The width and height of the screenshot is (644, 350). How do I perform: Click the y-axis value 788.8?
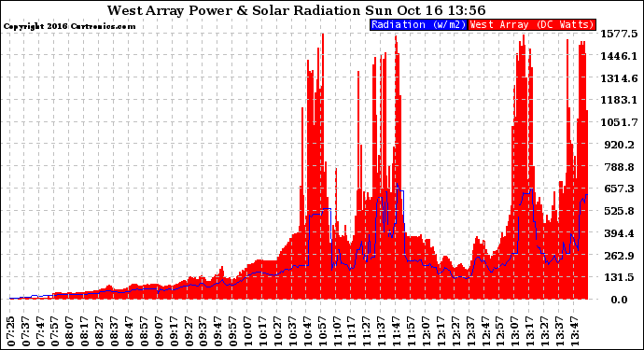pyautogui.click(x=621, y=166)
